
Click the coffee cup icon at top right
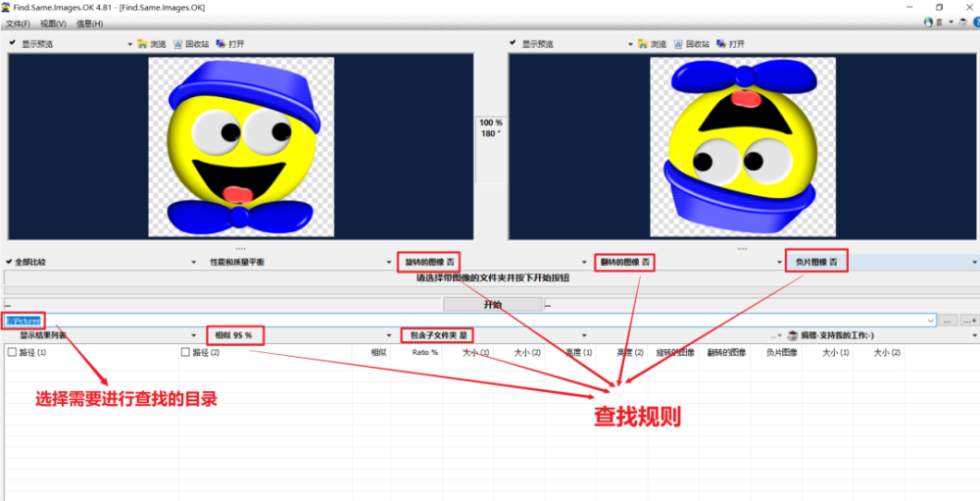click(963, 23)
